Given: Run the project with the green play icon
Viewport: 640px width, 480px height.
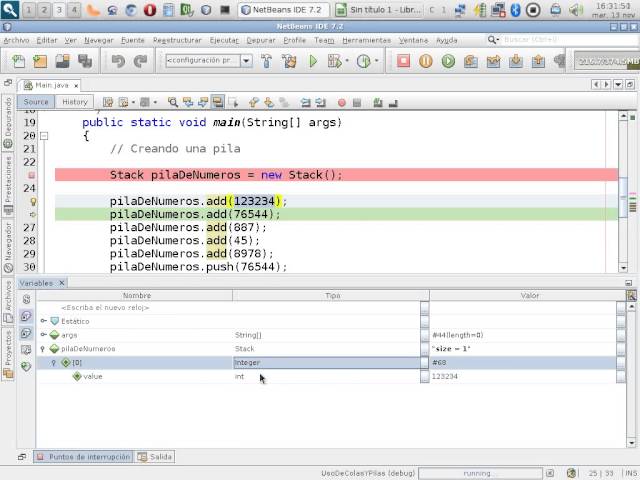Looking at the screenshot, I should (x=313, y=61).
